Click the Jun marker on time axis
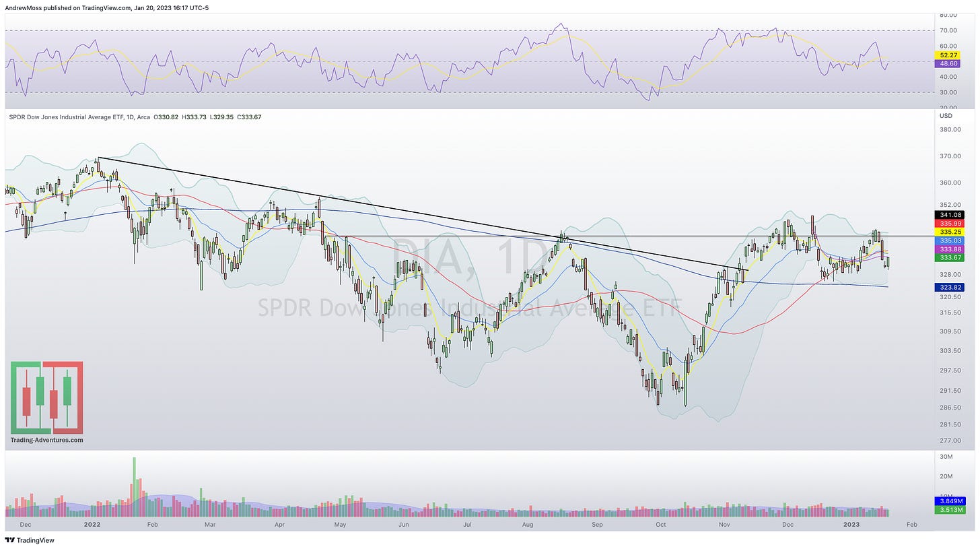This screenshot has height=549, width=980. 403,523
